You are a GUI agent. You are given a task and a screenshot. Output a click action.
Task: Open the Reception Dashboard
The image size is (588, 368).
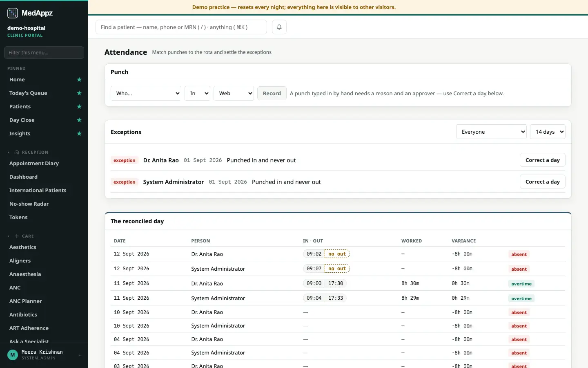pyautogui.click(x=24, y=177)
